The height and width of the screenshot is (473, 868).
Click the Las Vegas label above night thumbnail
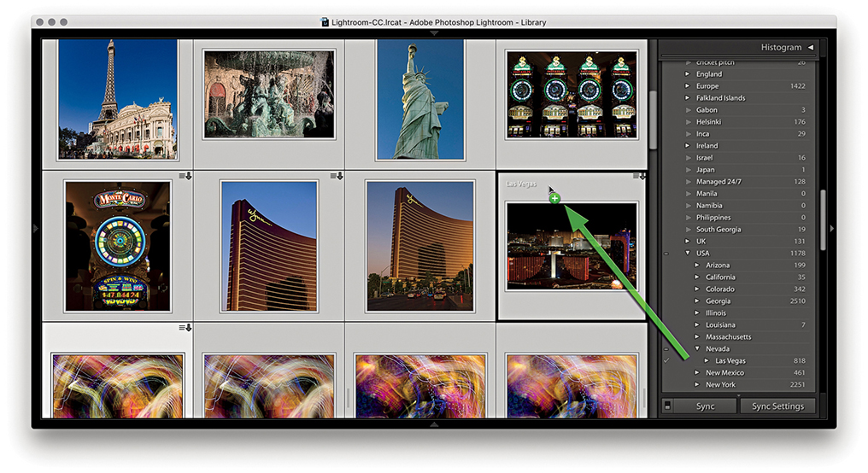click(x=521, y=184)
